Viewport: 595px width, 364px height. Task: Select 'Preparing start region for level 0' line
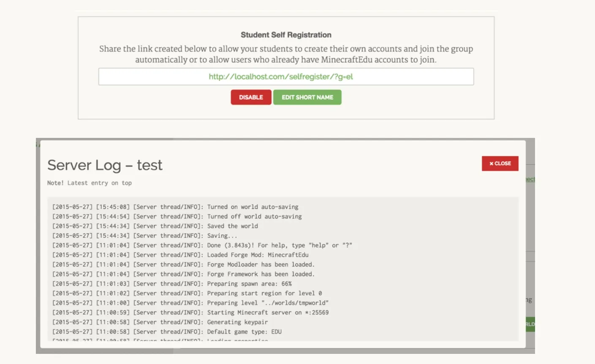click(187, 294)
